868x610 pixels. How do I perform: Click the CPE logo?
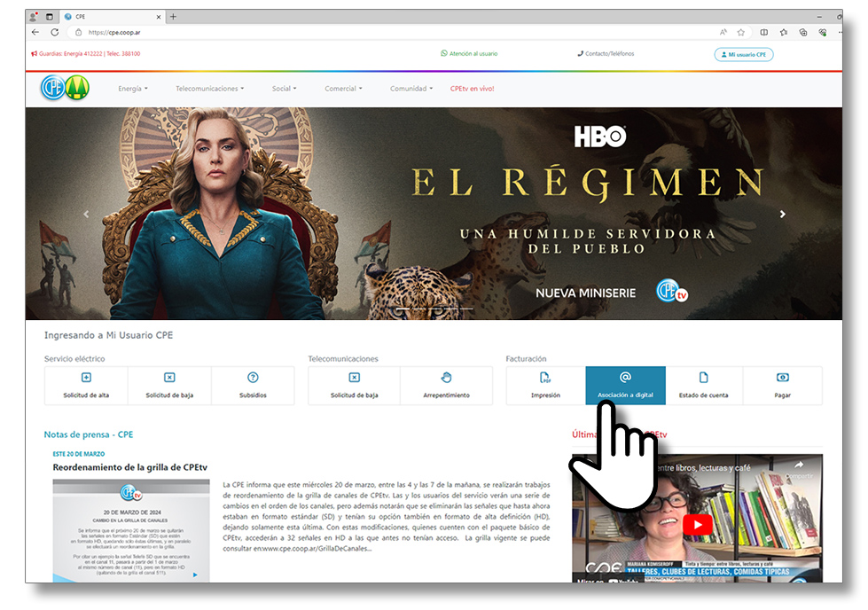[65, 88]
